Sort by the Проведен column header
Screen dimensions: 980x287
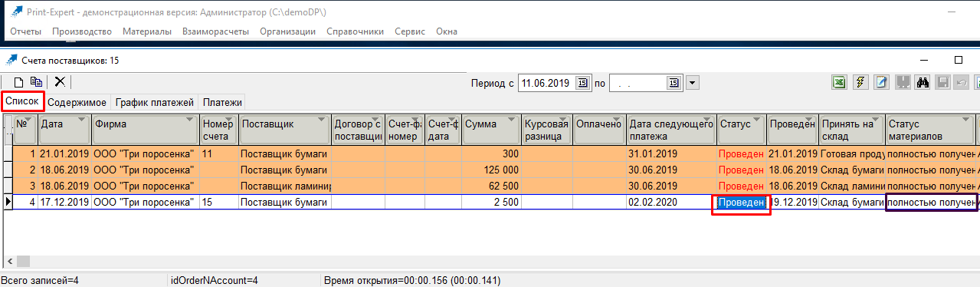793,129
